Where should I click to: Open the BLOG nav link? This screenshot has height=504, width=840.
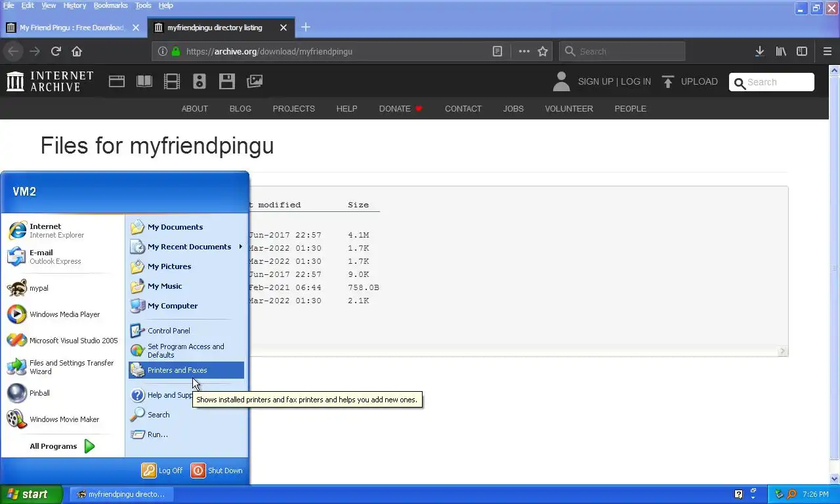coord(240,109)
